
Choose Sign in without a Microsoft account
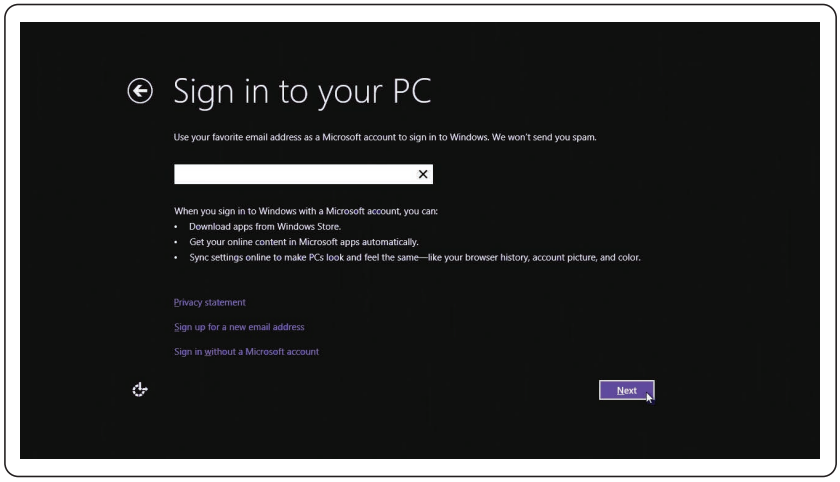246,352
